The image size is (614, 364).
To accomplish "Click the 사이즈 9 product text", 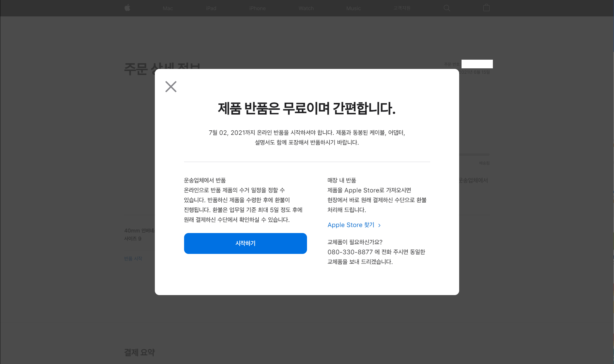I will click(x=133, y=239).
